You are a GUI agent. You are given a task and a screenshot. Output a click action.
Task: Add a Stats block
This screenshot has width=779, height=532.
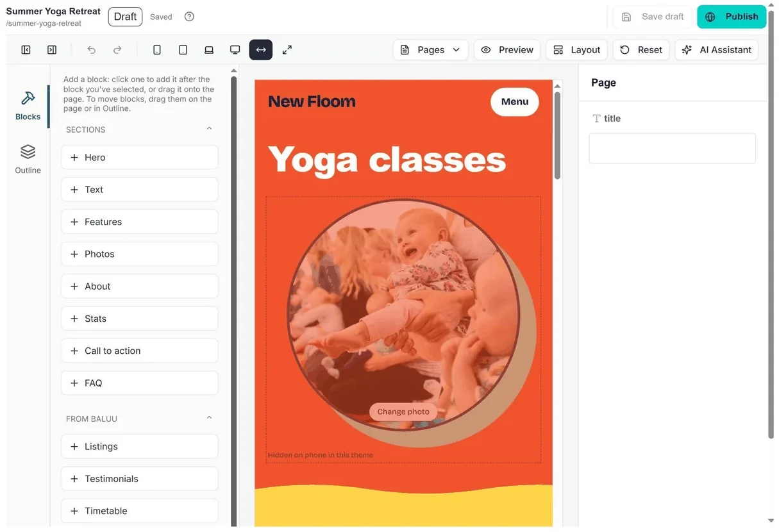[x=140, y=319]
